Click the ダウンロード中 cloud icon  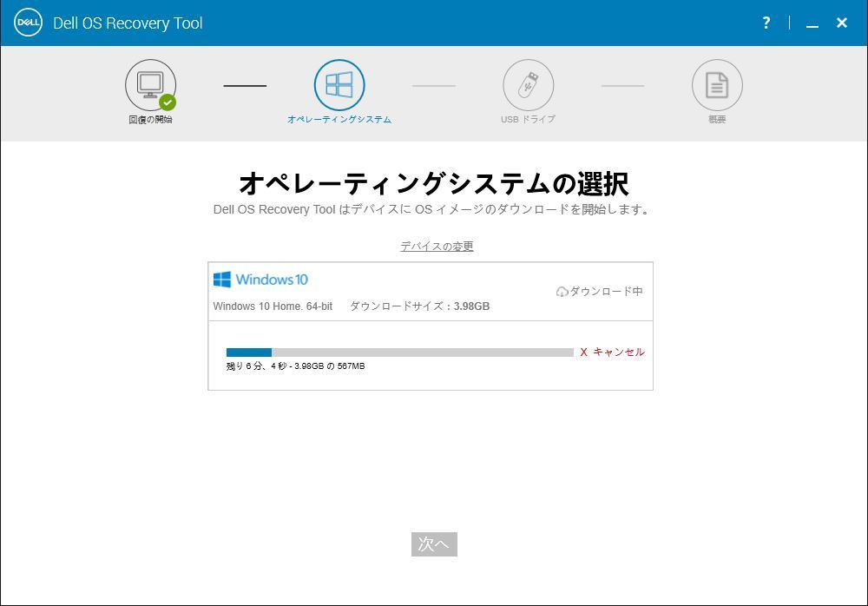click(x=562, y=292)
